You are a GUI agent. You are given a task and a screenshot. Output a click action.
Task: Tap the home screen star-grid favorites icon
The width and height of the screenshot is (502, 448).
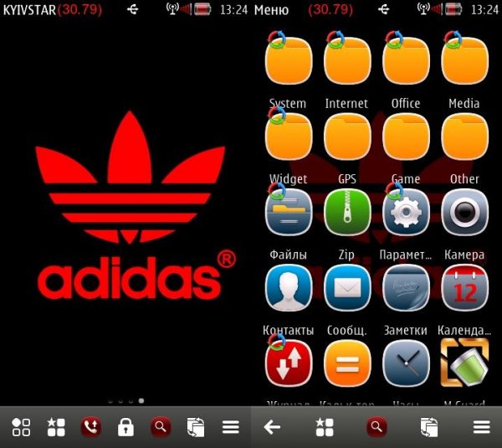[x=56, y=427]
